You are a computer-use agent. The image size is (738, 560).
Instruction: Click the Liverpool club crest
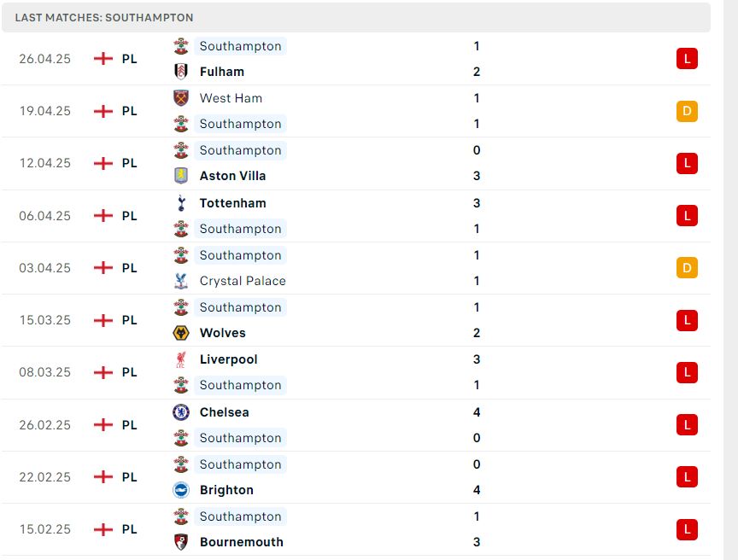pos(181,359)
